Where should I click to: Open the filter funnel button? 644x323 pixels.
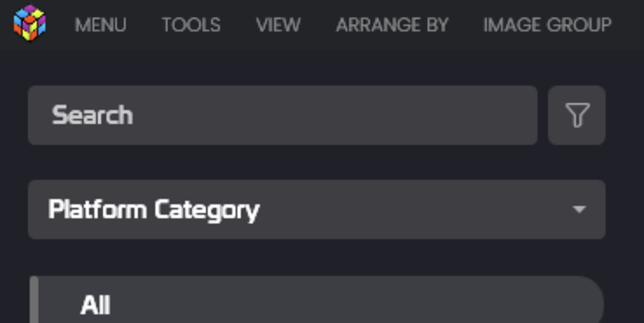577,115
